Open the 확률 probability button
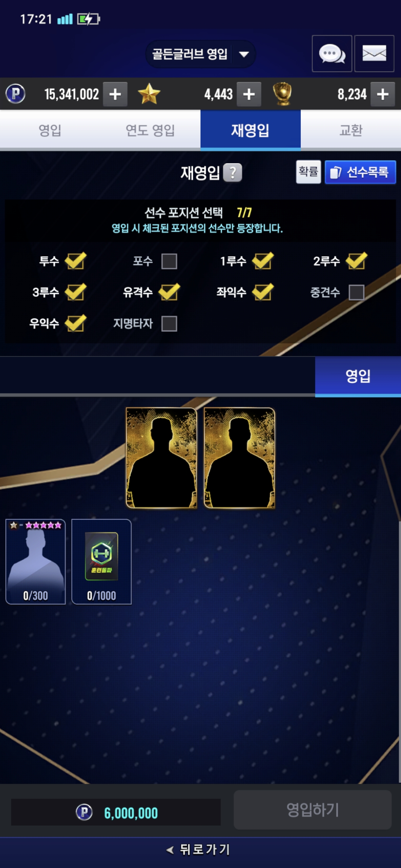This screenshot has height=868, width=401. (x=309, y=172)
